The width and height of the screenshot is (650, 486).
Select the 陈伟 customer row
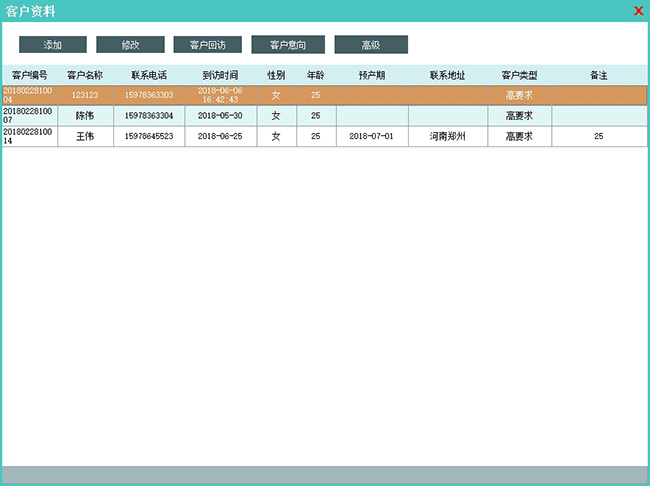tap(85, 116)
